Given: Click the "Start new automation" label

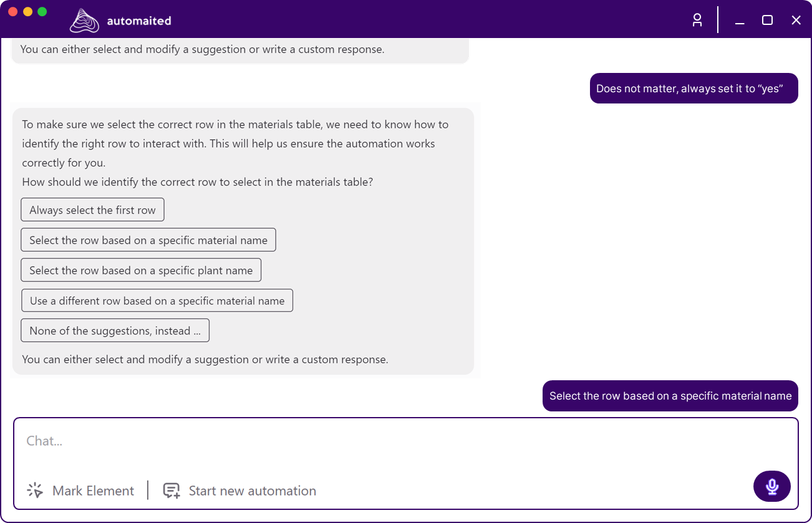Looking at the screenshot, I should (x=252, y=491).
